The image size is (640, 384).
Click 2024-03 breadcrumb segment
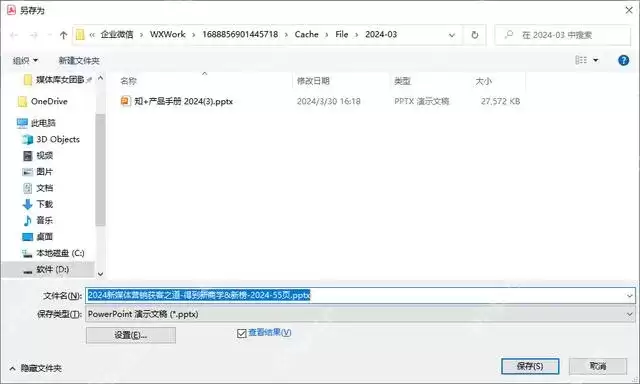(381, 34)
